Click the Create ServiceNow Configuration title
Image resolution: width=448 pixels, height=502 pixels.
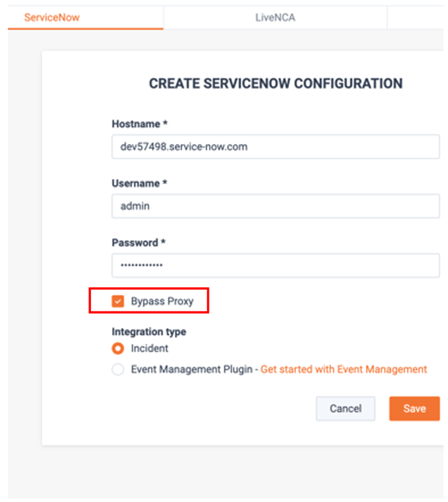click(x=276, y=83)
